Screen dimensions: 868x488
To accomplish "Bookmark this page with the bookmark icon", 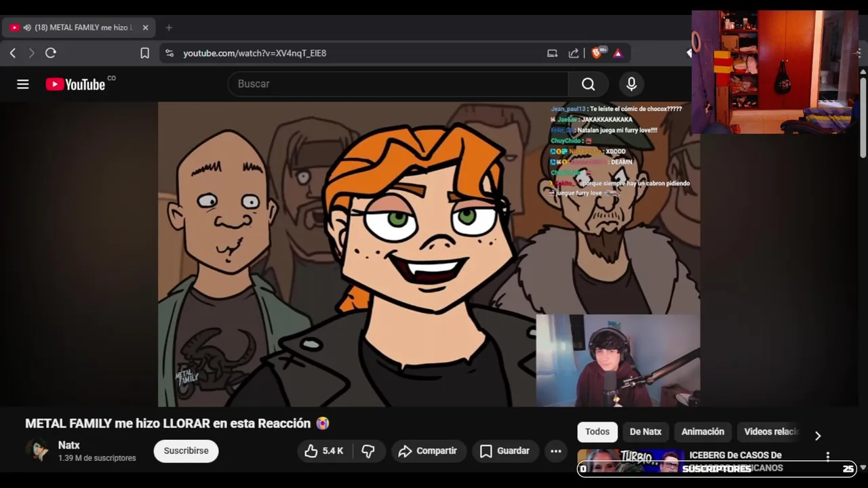I will 144,53.
